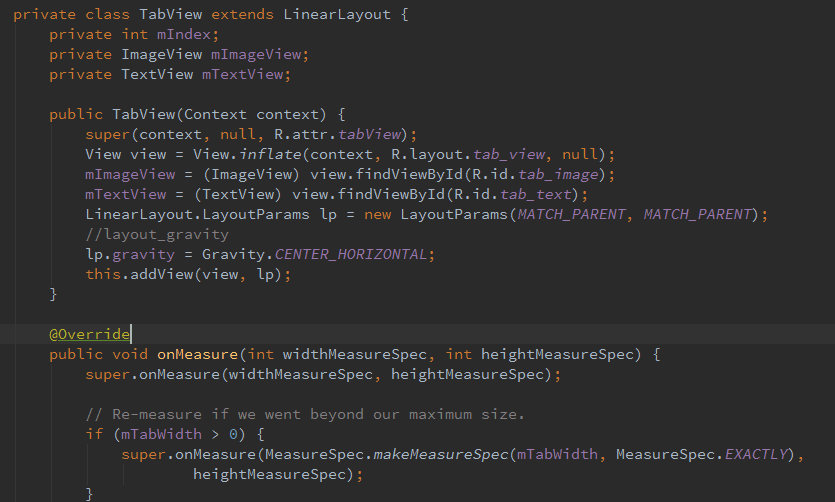This screenshot has width=835, height=502.
Task: Click mImageView in the 'private ImageView' field line
Action: pos(256,54)
